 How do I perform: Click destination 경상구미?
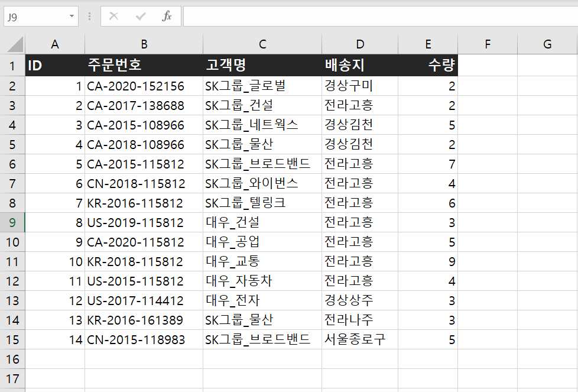click(360, 86)
